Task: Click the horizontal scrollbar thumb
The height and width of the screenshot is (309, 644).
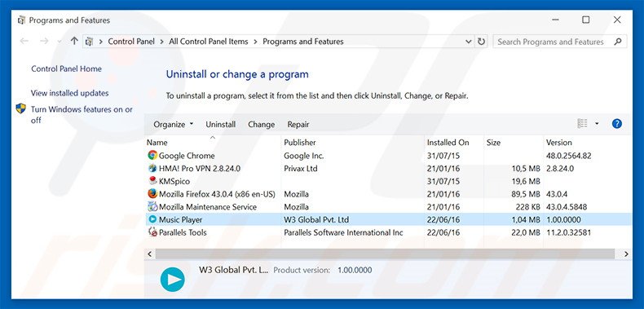Action: tap(385, 254)
